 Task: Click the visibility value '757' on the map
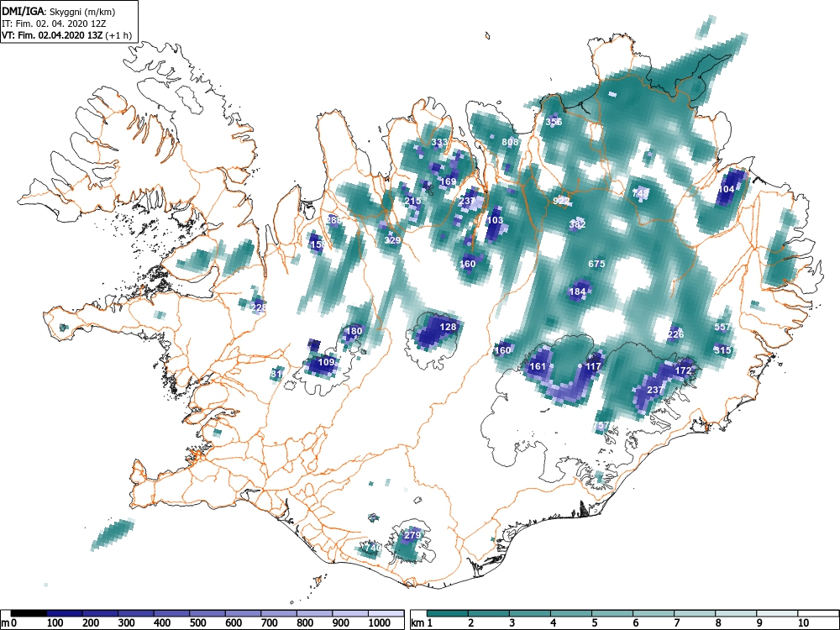tap(601, 425)
